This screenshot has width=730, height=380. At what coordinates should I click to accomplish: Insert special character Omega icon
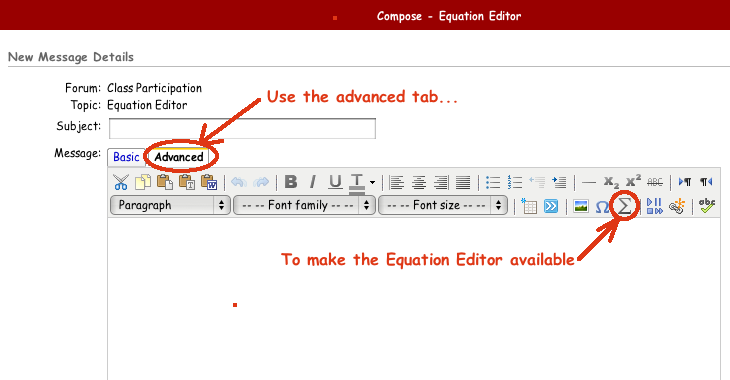602,206
